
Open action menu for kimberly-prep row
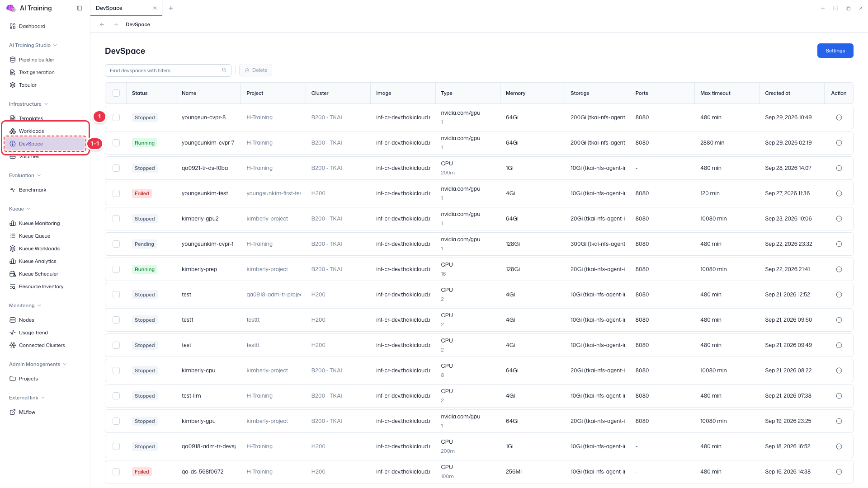(839, 269)
